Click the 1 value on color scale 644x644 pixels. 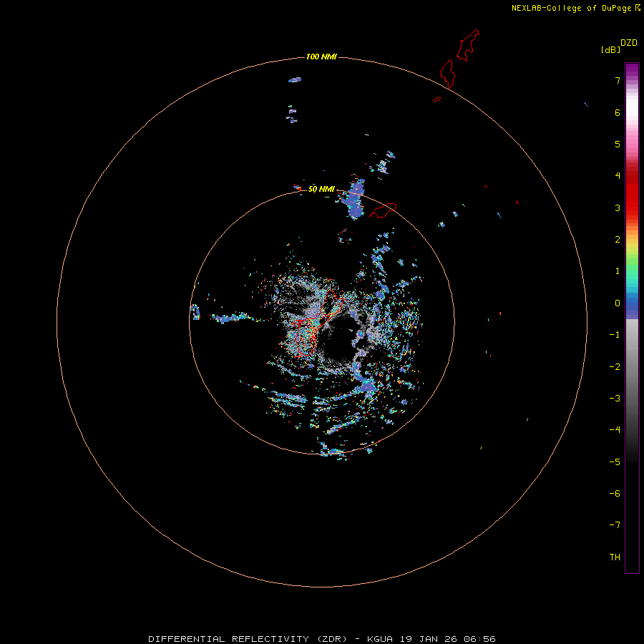[618, 271]
